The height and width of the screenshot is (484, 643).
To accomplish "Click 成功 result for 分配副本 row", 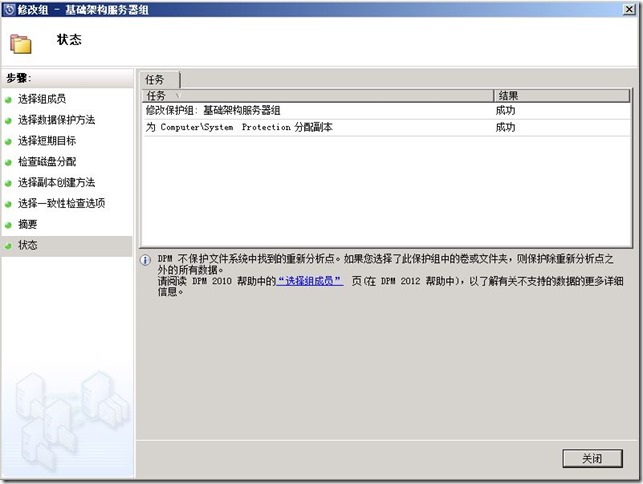I will (x=505, y=128).
